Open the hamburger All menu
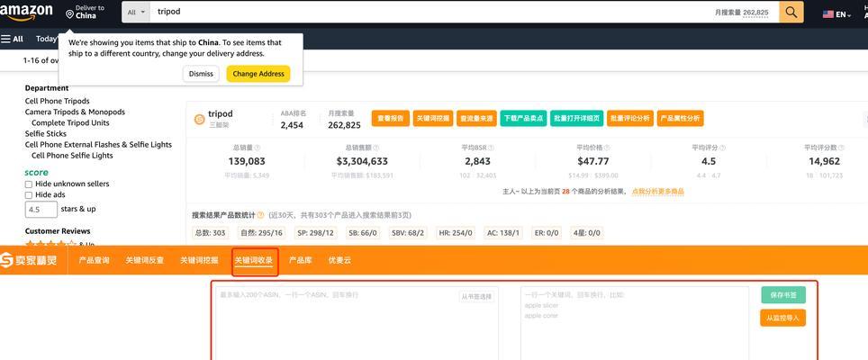868x360 pixels. (13, 39)
